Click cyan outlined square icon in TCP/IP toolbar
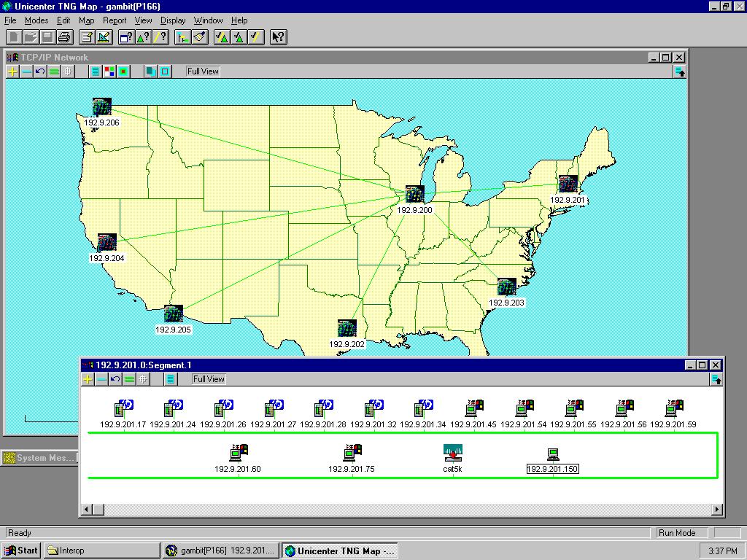This screenshot has height=560, width=747. [x=165, y=71]
